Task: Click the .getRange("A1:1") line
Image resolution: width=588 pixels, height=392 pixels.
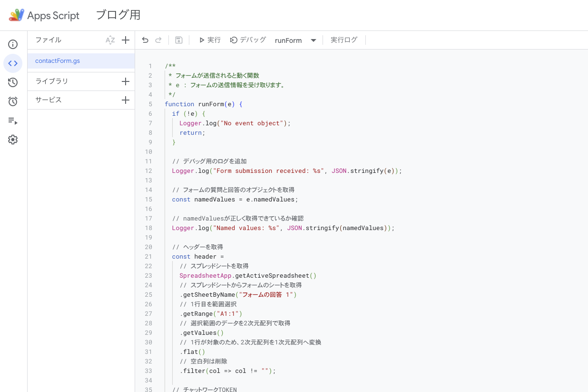Action: click(211, 314)
